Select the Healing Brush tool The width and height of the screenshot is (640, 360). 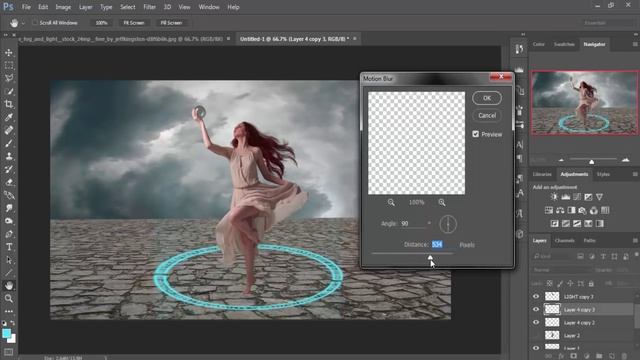pos(9,130)
